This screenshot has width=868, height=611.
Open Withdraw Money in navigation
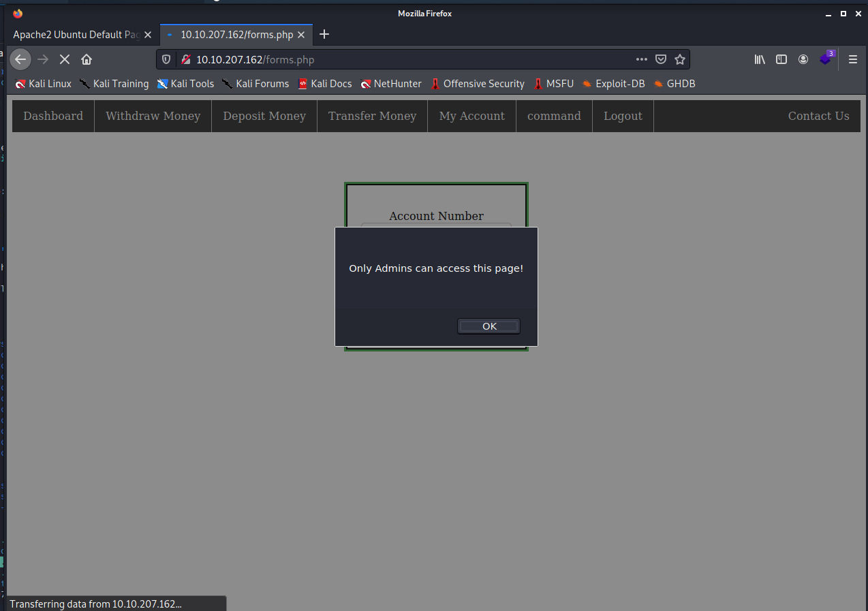pyautogui.click(x=153, y=116)
